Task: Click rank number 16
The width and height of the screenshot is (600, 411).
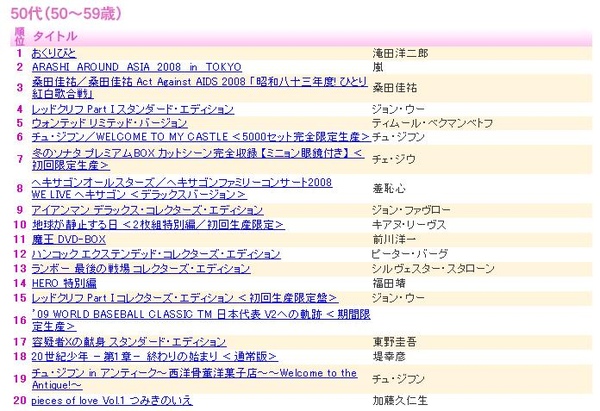Action: tap(20, 320)
